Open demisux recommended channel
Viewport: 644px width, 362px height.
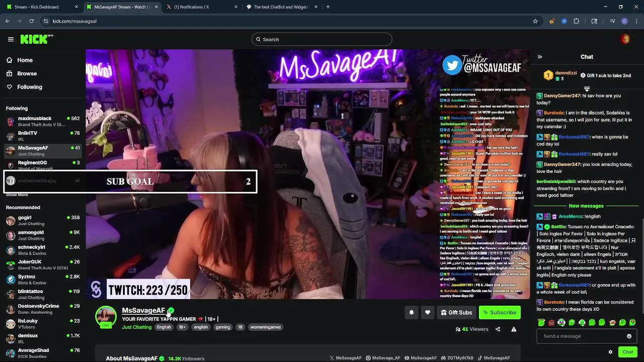43,338
